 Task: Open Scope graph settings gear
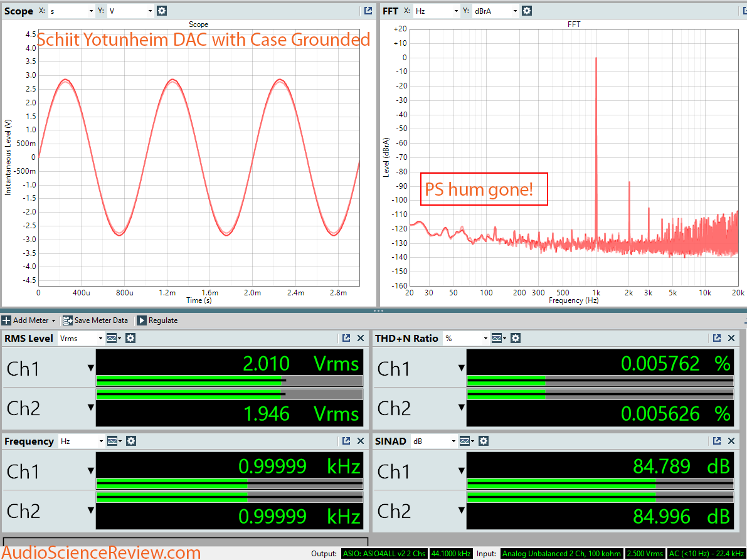point(162,11)
